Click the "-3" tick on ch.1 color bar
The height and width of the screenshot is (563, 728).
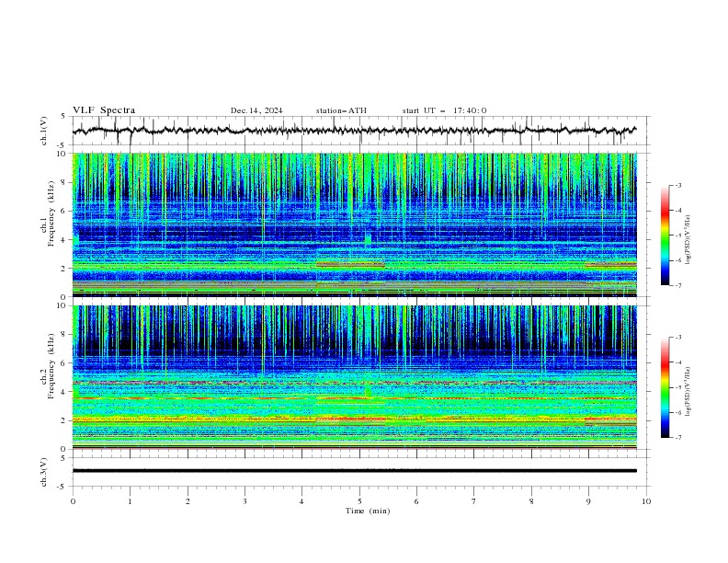point(678,185)
